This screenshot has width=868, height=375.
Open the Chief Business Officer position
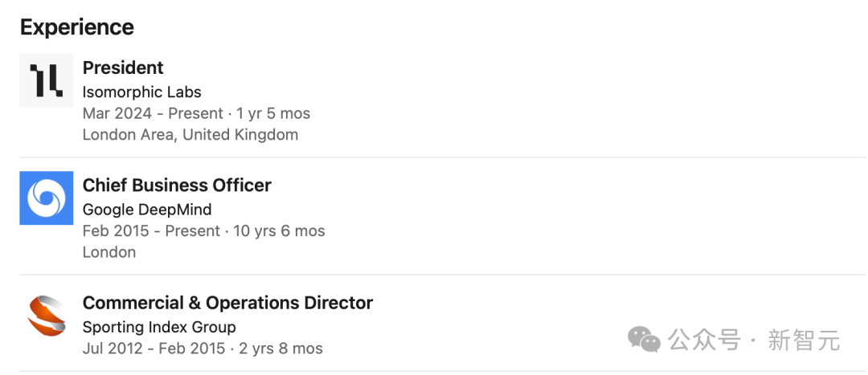point(177,185)
